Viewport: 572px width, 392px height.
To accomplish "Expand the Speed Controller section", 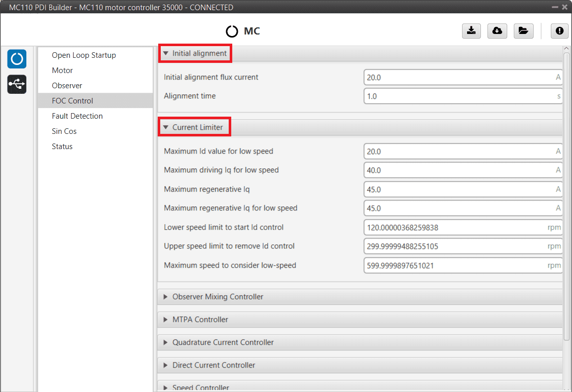I will tap(360, 386).
